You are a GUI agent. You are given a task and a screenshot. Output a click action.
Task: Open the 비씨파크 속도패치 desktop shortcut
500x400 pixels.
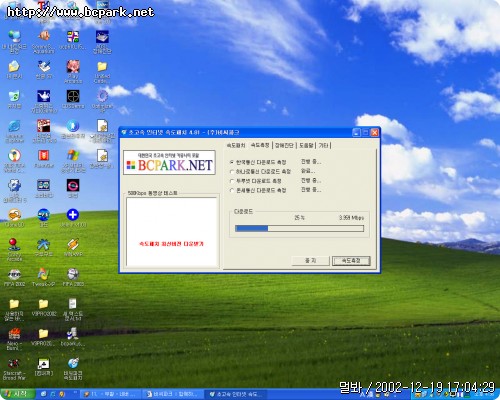click(x=73, y=369)
